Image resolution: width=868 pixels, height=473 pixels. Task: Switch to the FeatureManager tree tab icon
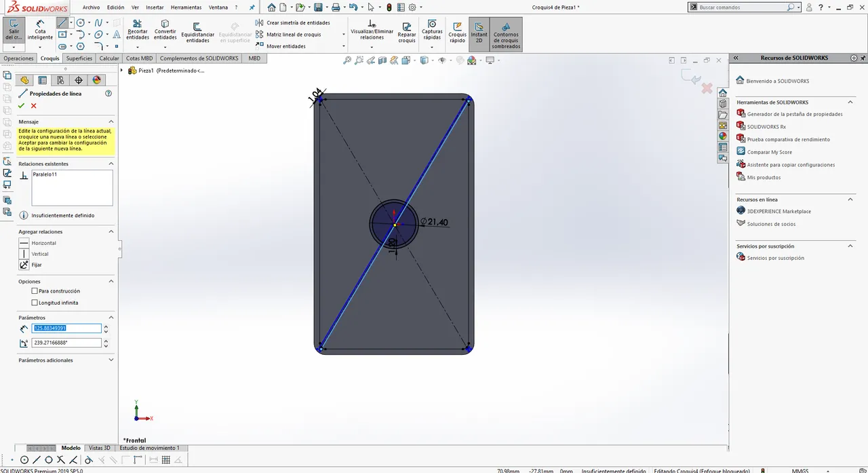pyautogui.click(x=24, y=80)
